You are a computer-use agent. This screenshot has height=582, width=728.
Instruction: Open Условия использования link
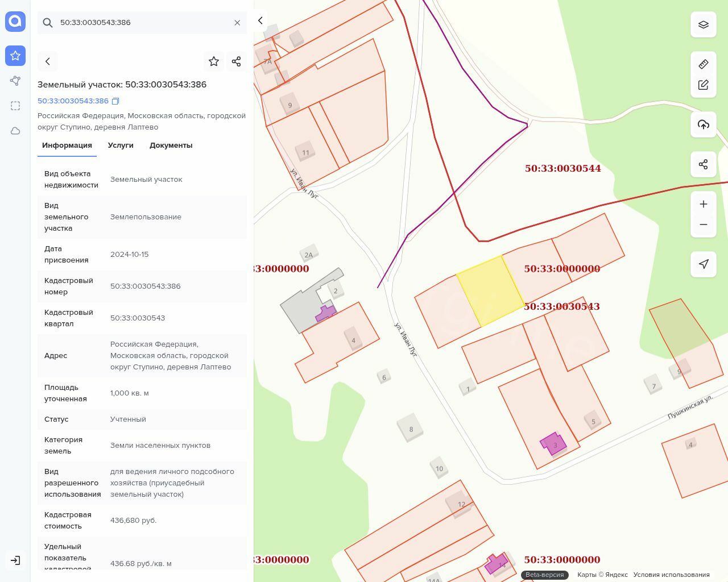pos(671,575)
